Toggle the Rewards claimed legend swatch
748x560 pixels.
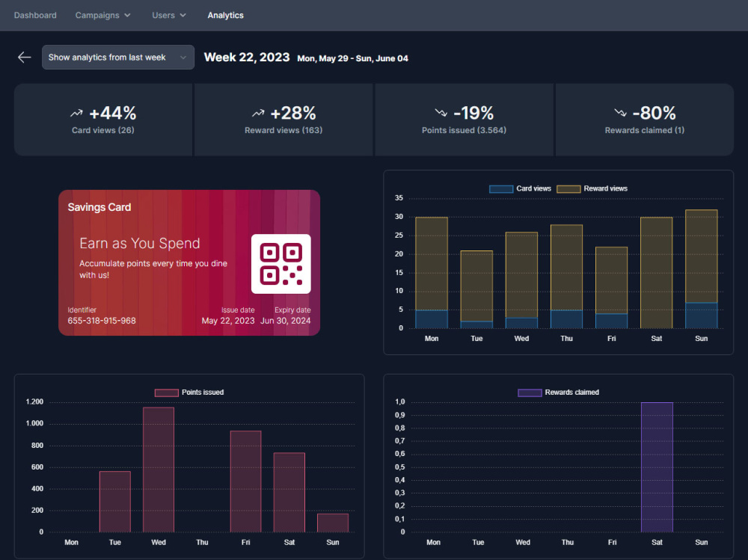click(530, 393)
